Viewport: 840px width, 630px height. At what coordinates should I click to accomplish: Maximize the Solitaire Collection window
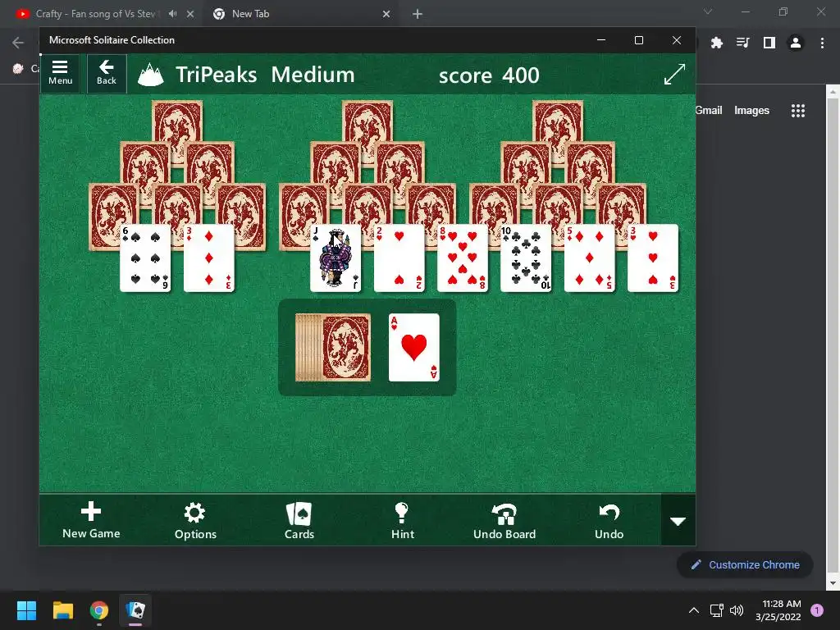pos(638,40)
